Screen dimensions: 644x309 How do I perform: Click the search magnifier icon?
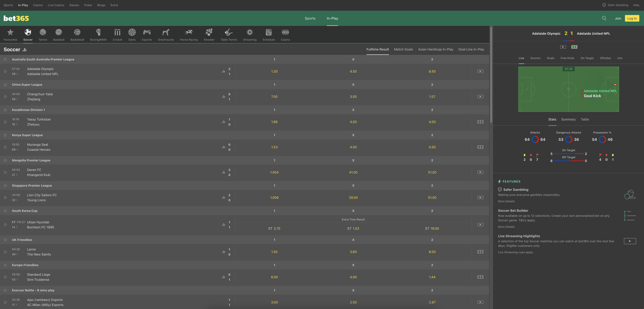[604, 18]
